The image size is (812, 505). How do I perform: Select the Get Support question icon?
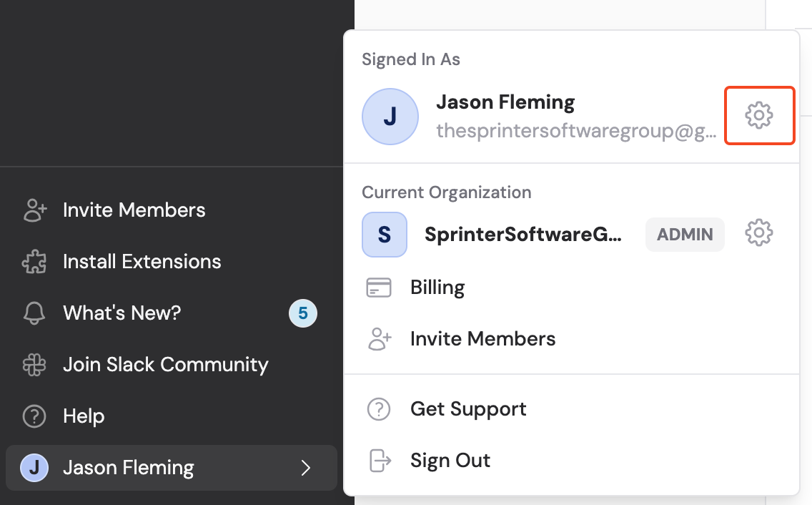click(x=379, y=408)
